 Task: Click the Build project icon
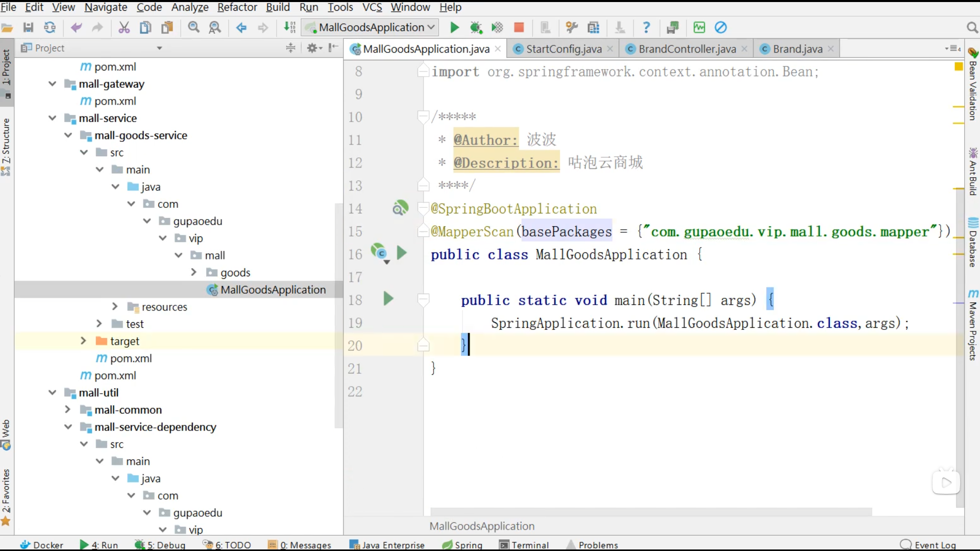click(x=289, y=28)
